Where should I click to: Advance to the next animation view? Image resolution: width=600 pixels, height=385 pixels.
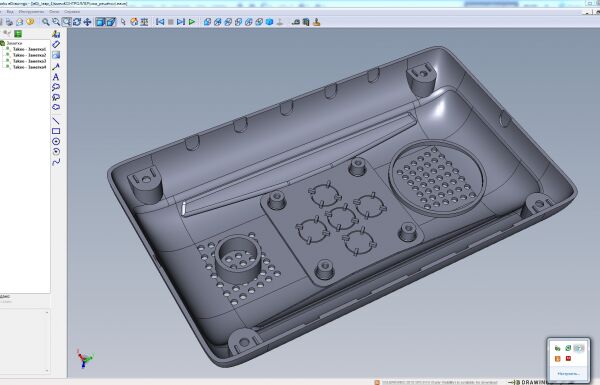[x=181, y=22]
